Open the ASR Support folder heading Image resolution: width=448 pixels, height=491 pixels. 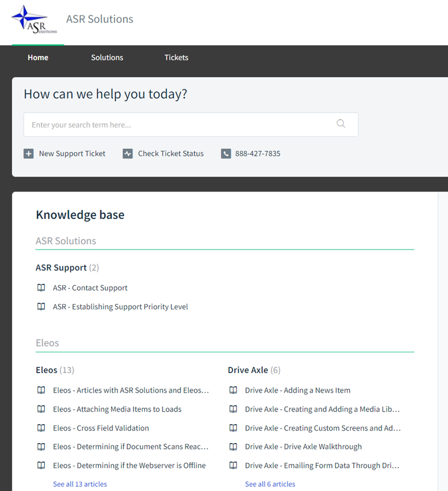pyautogui.click(x=61, y=268)
